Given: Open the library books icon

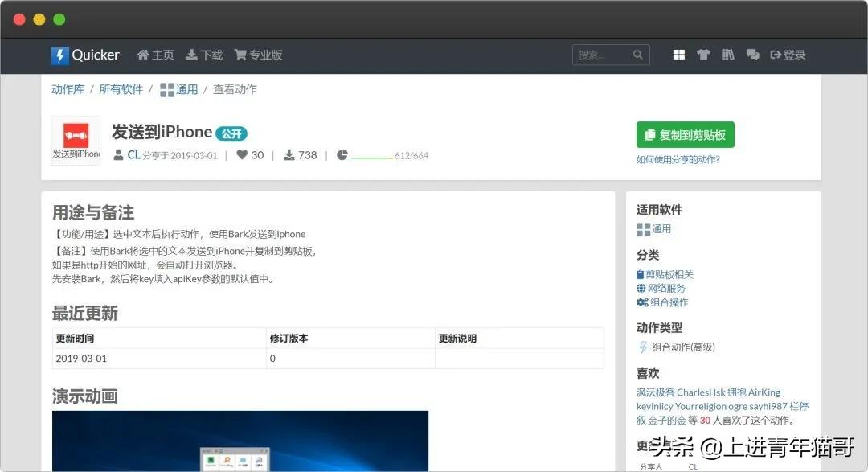Looking at the screenshot, I should [728, 55].
